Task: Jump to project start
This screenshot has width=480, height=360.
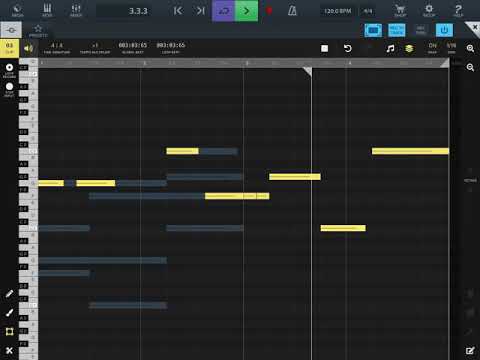Action: 178,11
